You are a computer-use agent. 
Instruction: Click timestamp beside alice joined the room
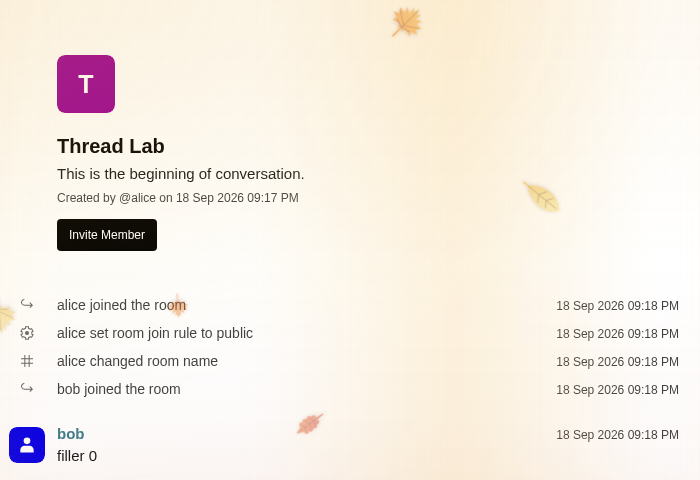coord(617,306)
